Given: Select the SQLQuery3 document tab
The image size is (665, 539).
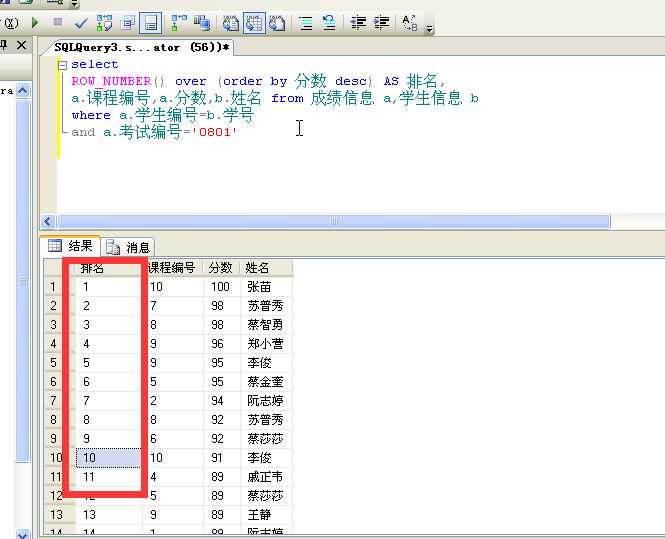Looking at the screenshot, I should click(142, 47).
